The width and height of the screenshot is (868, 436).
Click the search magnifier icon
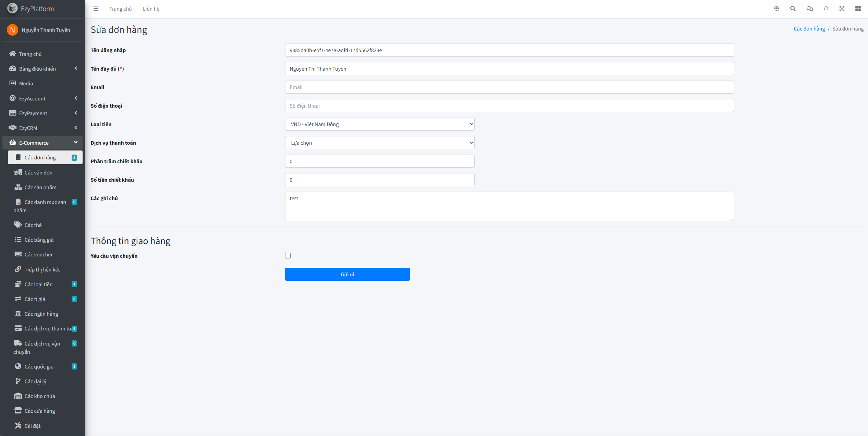[x=793, y=9]
